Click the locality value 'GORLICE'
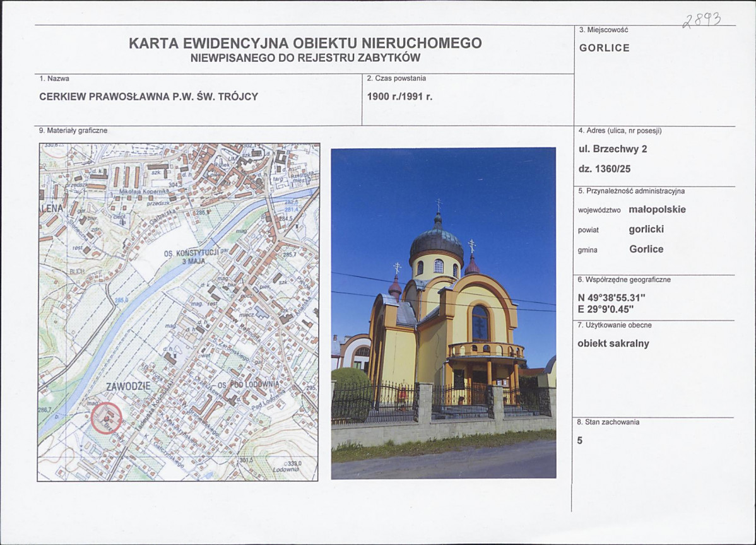The image size is (756, 545). (605, 48)
